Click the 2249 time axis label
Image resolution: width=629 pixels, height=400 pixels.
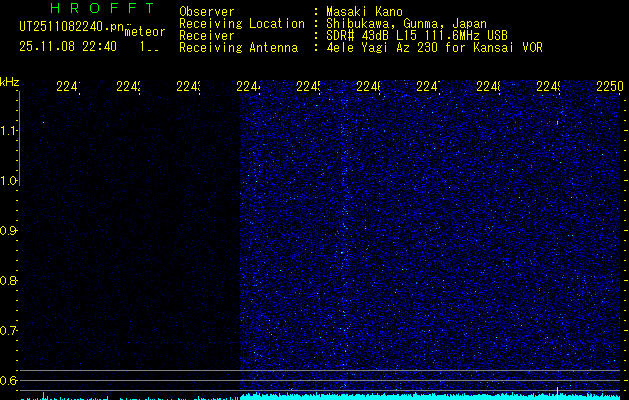coord(549,86)
